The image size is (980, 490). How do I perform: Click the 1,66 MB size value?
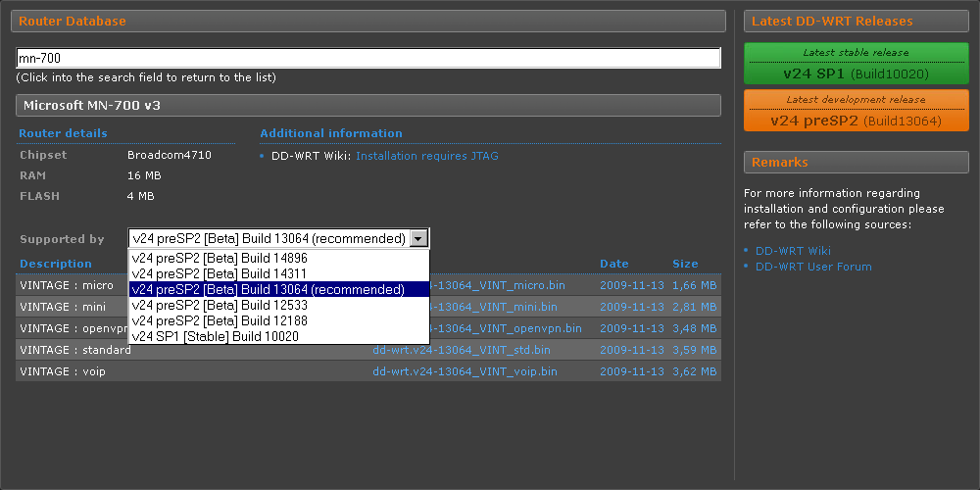pos(695,285)
